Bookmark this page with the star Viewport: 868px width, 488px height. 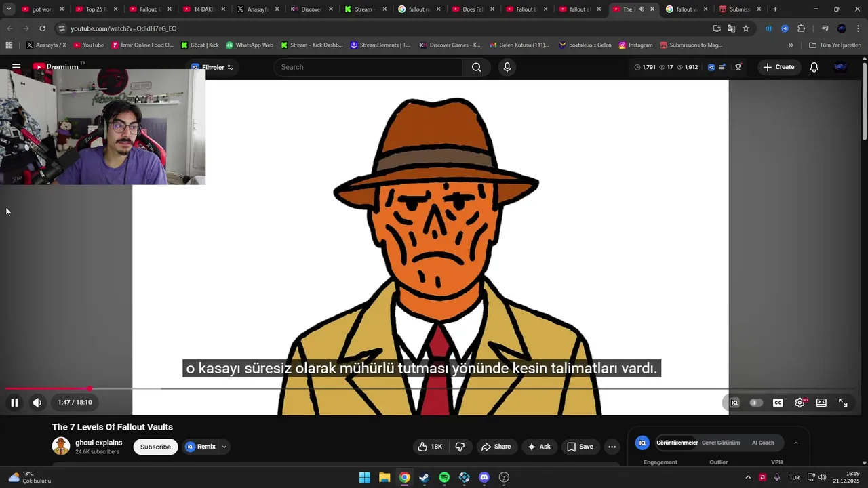click(x=746, y=28)
